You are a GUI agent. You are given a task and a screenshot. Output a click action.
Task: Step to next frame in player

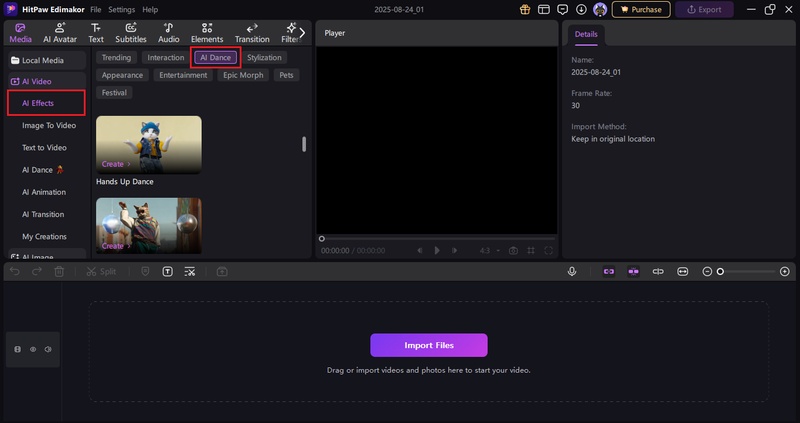coord(454,251)
